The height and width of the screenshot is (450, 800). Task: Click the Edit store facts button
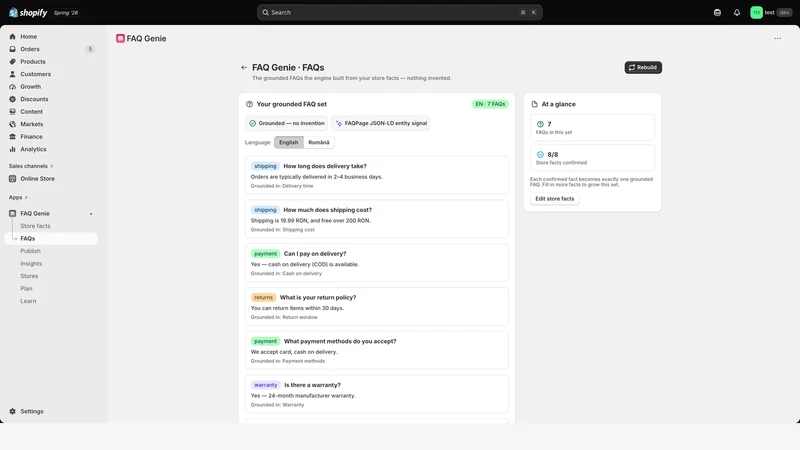click(555, 198)
